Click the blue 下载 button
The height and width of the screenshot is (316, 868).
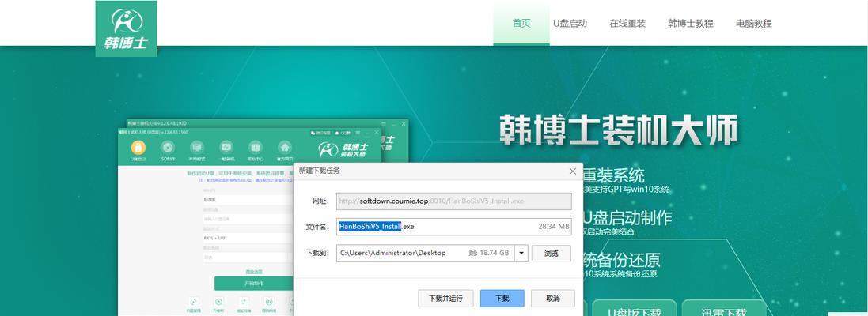tap(502, 299)
